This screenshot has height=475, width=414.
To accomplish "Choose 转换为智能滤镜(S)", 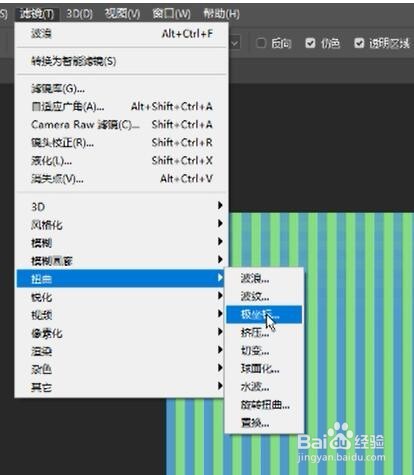I will coord(122,61).
